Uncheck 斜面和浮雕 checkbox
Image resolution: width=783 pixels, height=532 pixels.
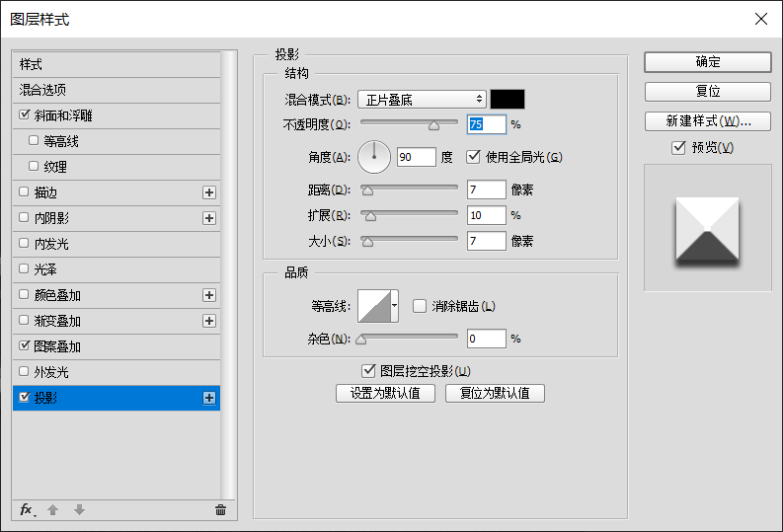coord(24,114)
